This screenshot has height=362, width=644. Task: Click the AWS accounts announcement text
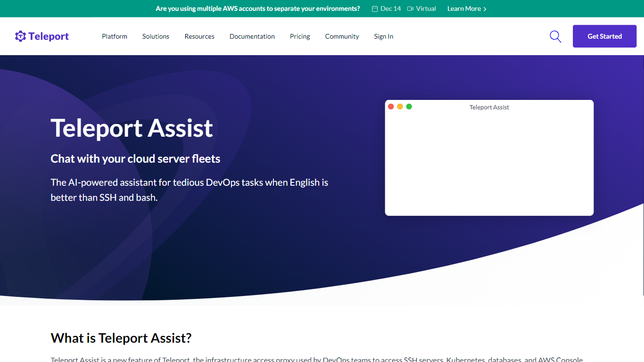[x=257, y=8]
